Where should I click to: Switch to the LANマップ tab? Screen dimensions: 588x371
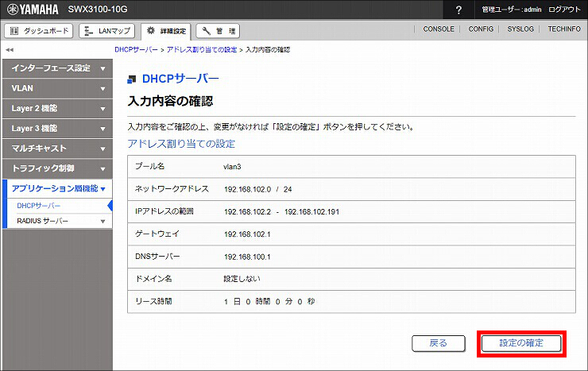click(x=107, y=31)
